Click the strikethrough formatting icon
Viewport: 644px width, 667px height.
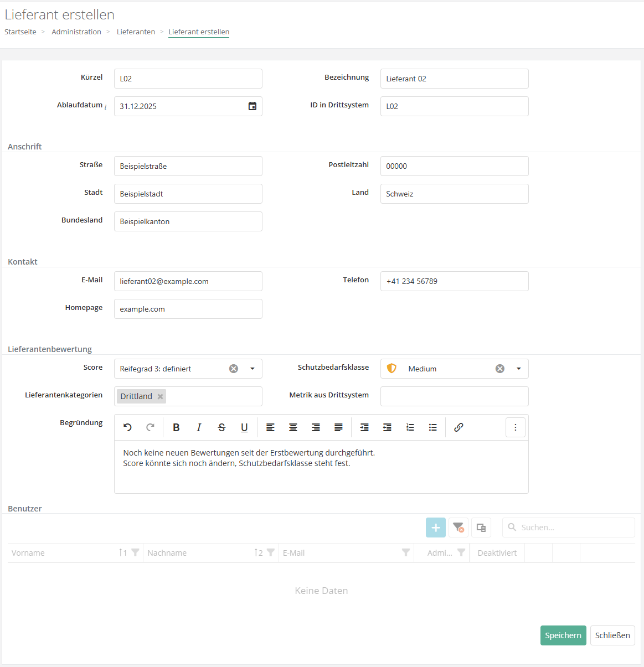[x=221, y=427]
